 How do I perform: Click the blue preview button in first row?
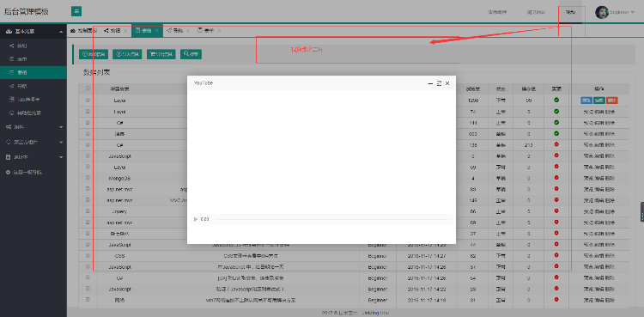tap(586, 101)
